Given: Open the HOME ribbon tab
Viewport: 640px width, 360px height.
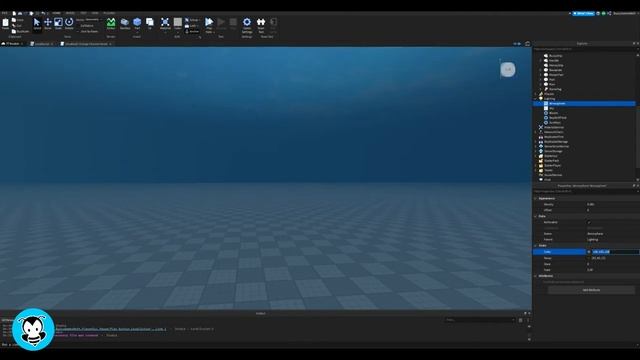Looking at the screenshot, I should 56,13.
